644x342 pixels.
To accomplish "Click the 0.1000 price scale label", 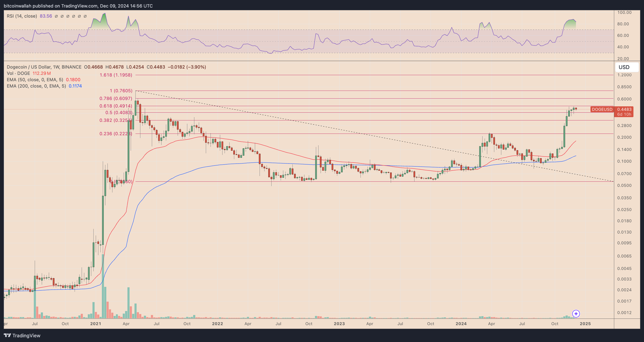I will 624,161.
